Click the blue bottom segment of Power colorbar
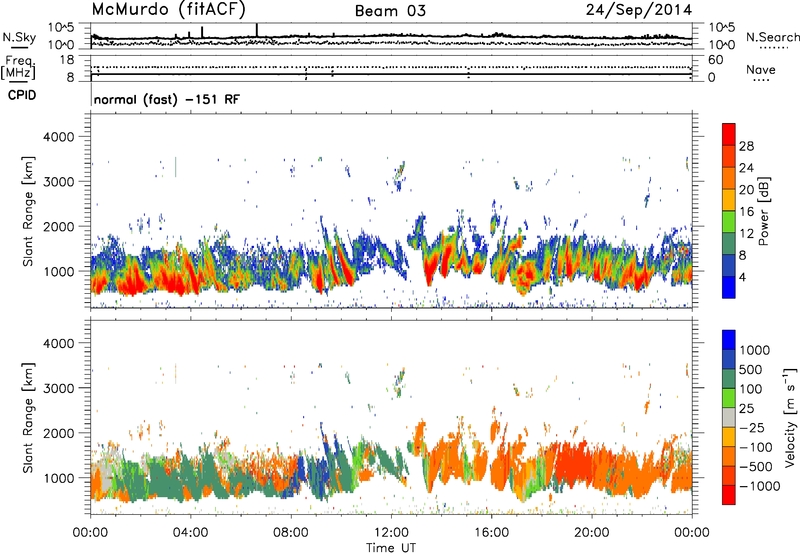The height and width of the screenshot is (554, 800). (729, 287)
